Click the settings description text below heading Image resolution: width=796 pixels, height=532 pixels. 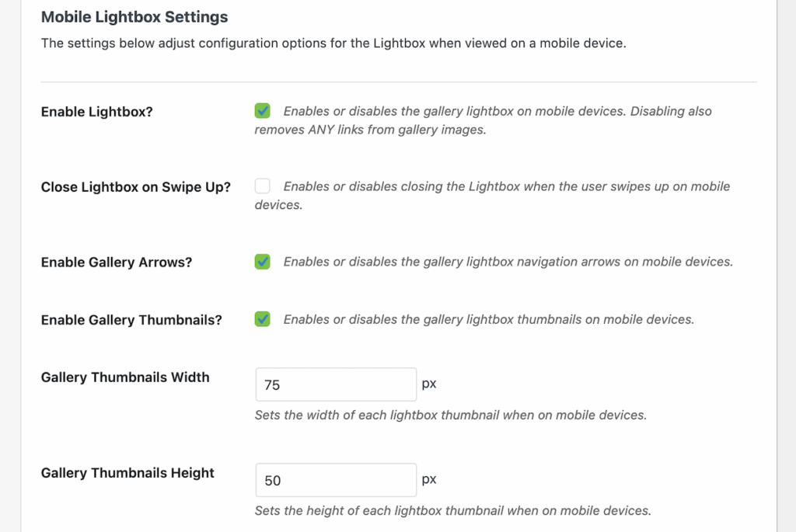(333, 43)
